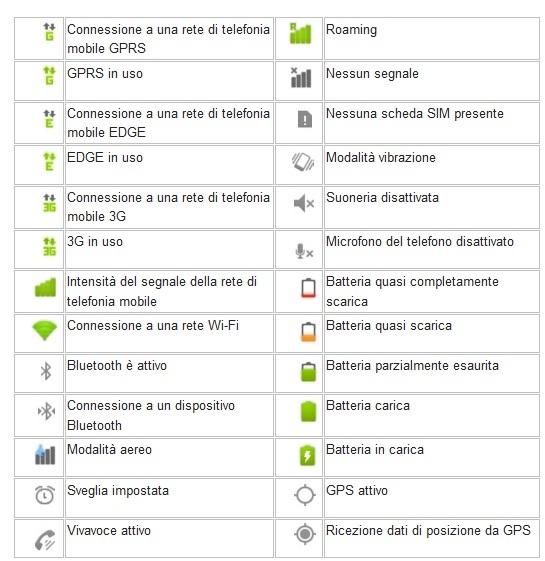Click the GPS receiving position data icon
Image resolution: width=545 pixels, height=561 pixels.
point(305,534)
